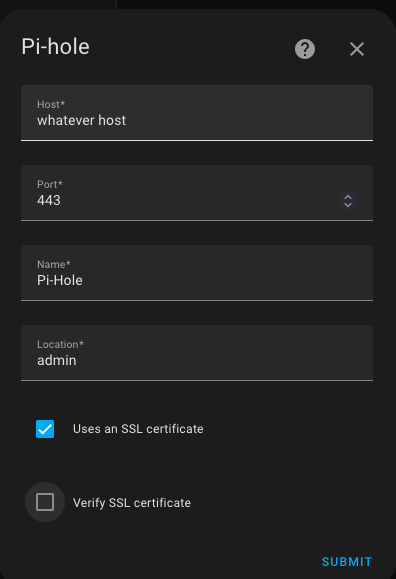Increase the port with the up arrow
This screenshot has width=396, height=579.
pyautogui.click(x=348, y=197)
